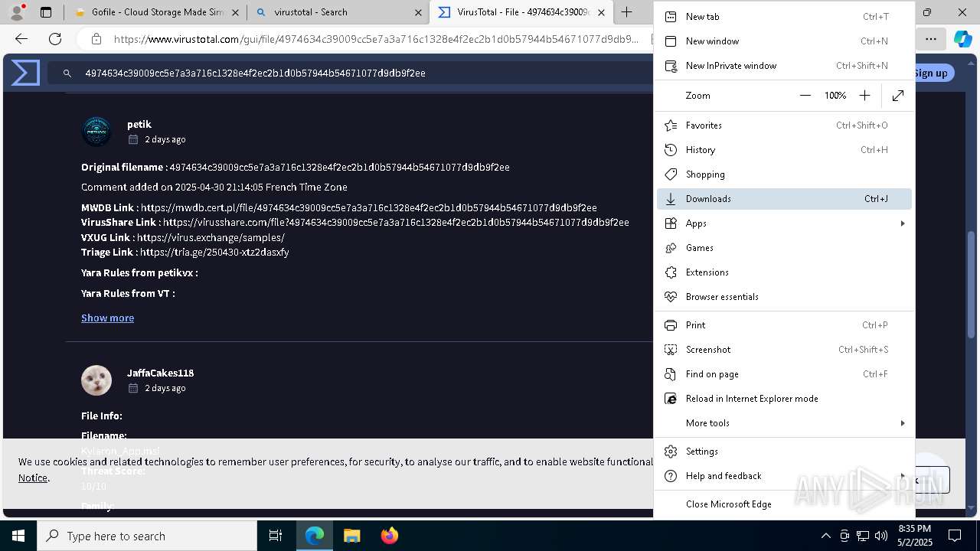Open JaffaCakes118's cat avatar
This screenshot has height=551, width=980.
point(96,380)
